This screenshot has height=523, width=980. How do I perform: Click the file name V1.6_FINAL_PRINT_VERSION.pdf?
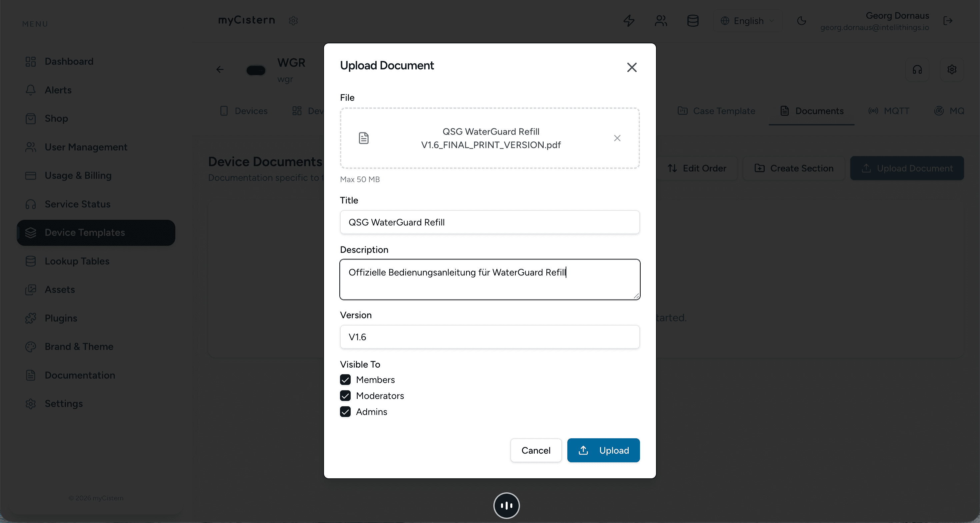coord(491,145)
